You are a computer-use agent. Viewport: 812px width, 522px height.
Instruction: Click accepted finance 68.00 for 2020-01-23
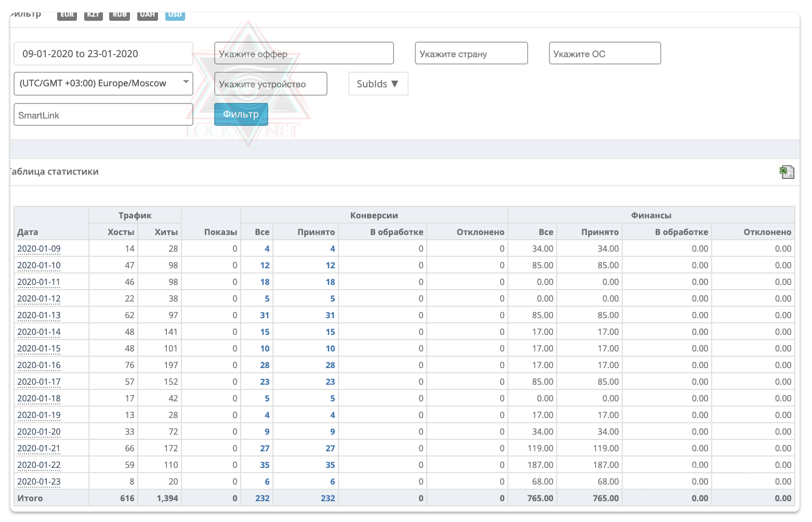pos(608,481)
